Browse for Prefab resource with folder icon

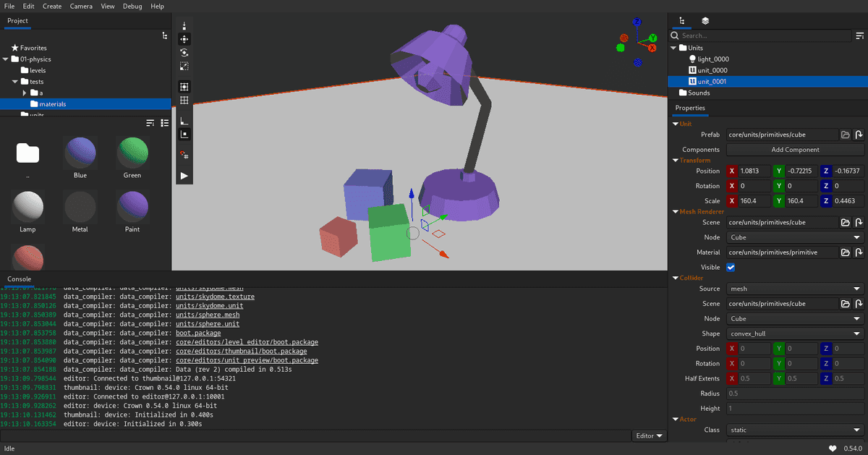tap(845, 135)
